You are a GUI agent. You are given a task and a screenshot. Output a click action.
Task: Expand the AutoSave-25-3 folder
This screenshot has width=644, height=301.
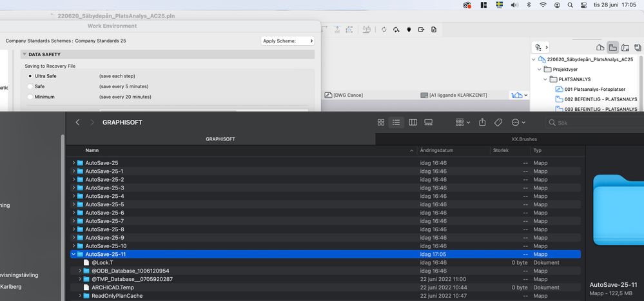pyautogui.click(x=73, y=188)
